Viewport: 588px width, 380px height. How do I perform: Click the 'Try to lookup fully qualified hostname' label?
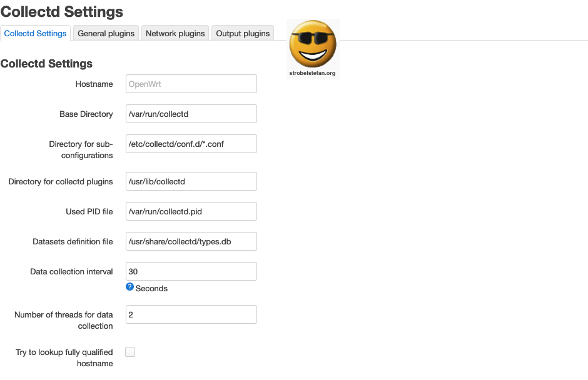coord(64,357)
